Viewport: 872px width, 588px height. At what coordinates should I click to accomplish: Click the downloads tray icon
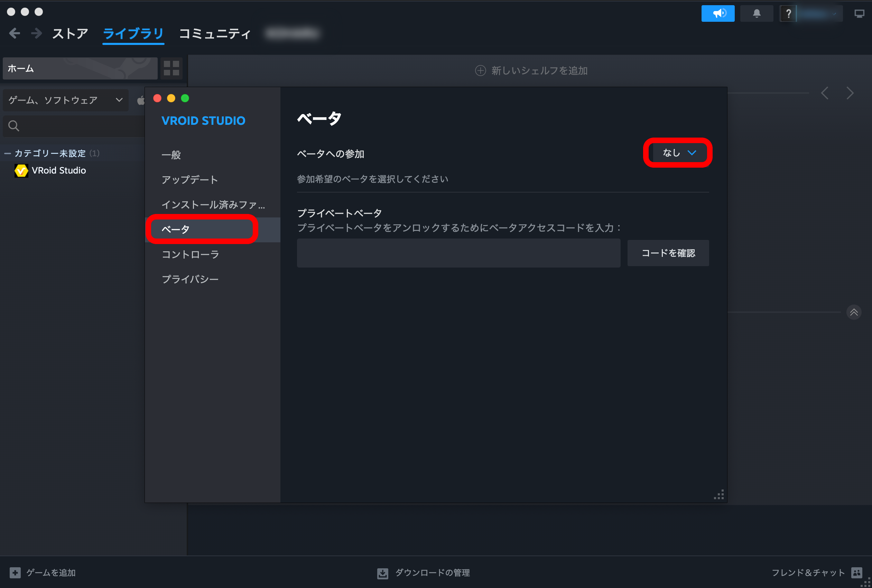(x=382, y=573)
